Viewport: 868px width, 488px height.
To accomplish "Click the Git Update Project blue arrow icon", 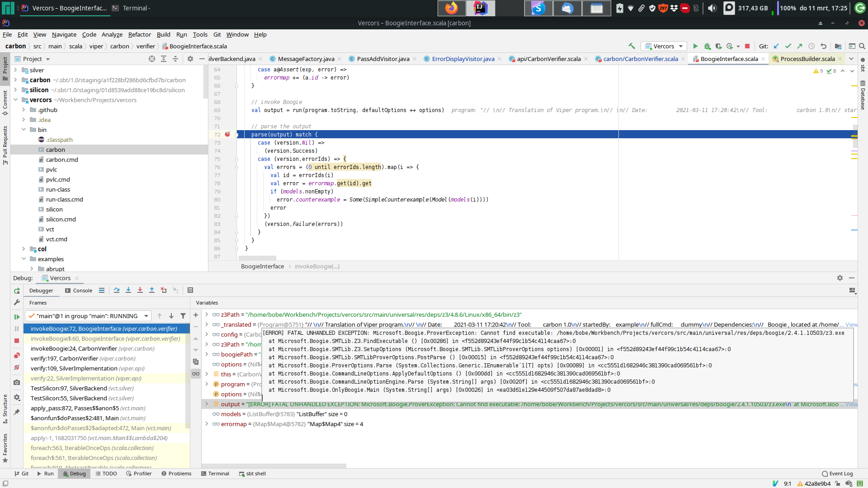I will point(777,46).
